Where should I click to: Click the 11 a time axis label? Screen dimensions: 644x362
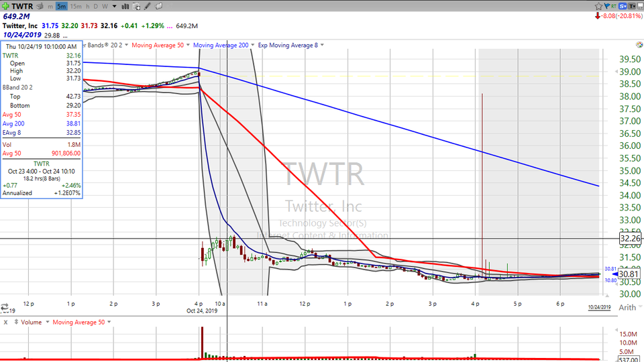[x=262, y=304]
